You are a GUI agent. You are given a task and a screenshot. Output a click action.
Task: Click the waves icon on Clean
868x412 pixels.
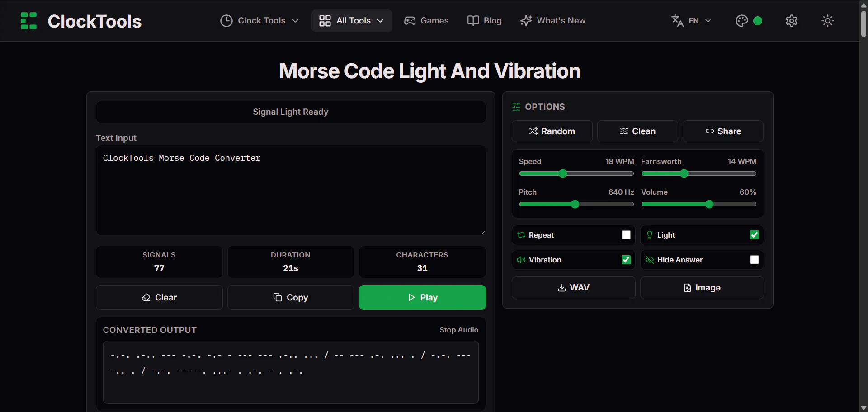coord(624,131)
